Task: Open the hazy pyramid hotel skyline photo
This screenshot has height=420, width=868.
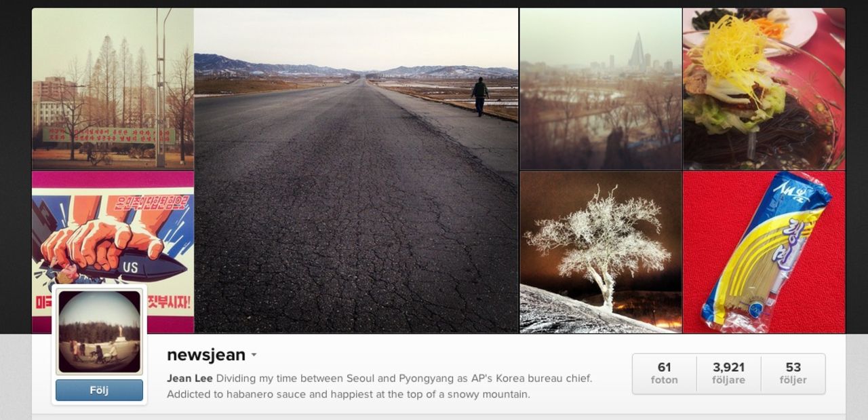Action: [x=601, y=89]
